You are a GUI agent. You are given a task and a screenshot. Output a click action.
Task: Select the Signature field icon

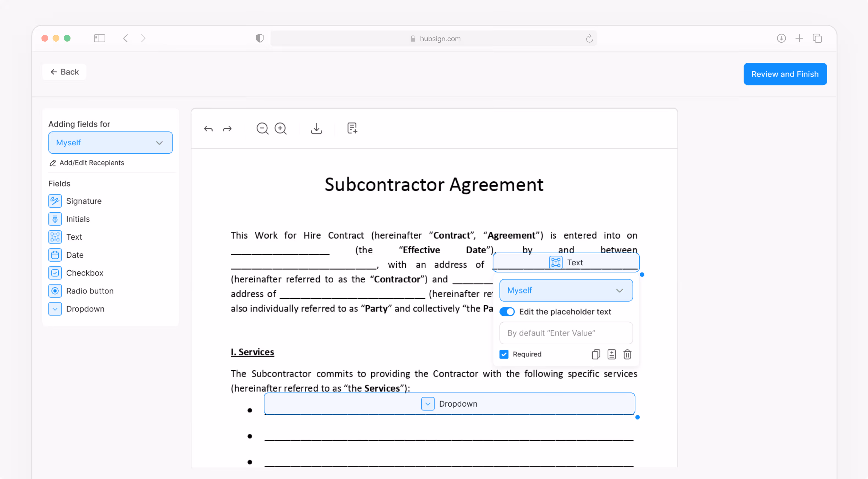[x=55, y=201]
